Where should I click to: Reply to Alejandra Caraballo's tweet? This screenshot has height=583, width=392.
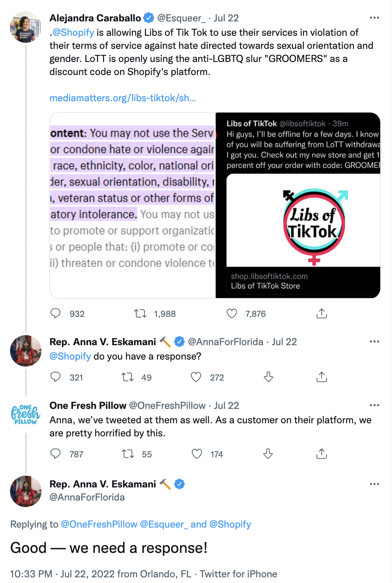[55, 313]
